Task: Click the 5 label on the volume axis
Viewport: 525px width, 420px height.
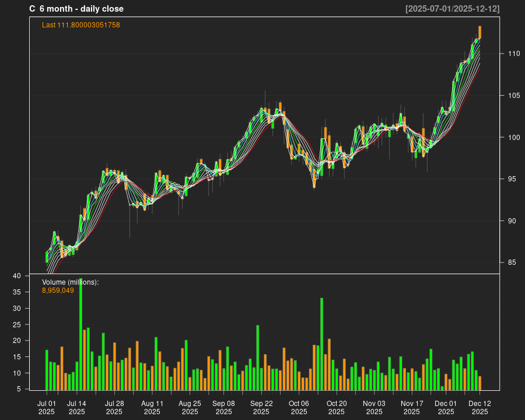Action: [x=19, y=389]
